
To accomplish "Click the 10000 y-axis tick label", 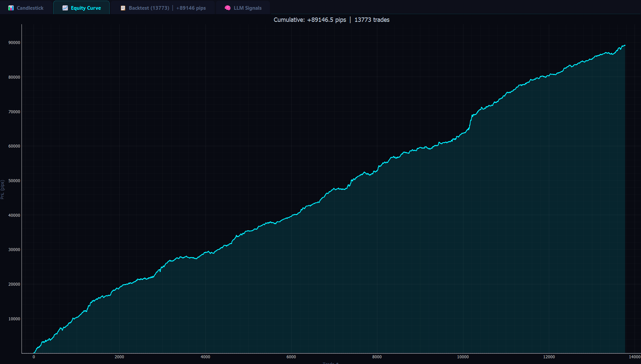I will (x=14, y=319).
